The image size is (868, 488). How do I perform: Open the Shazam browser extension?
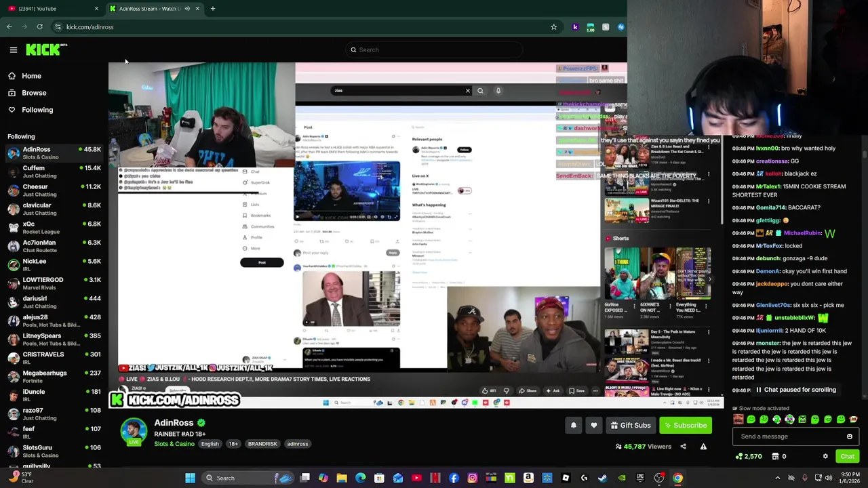tap(620, 27)
